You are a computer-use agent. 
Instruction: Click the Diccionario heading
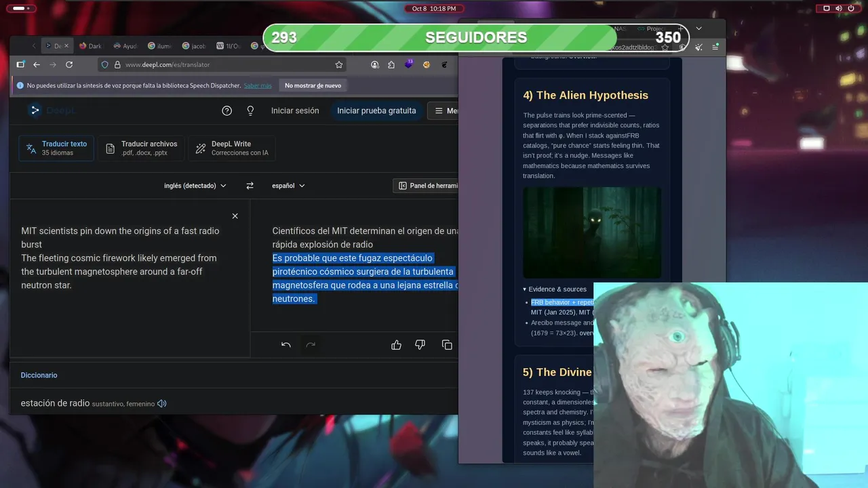tap(39, 375)
